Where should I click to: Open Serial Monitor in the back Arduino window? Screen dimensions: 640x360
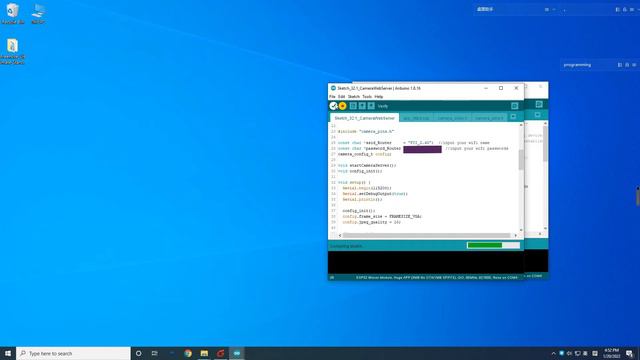click(x=539, y=104)
